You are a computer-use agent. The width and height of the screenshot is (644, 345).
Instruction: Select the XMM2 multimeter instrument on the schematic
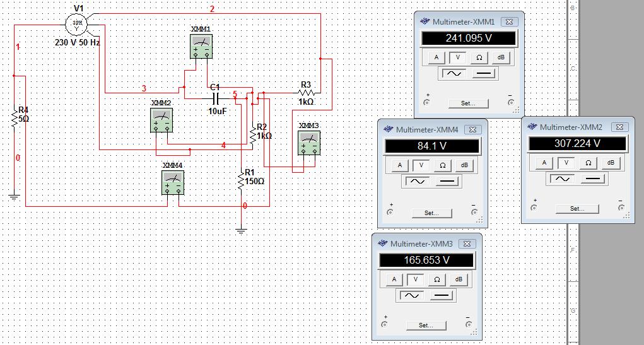[x=161, y=119]
